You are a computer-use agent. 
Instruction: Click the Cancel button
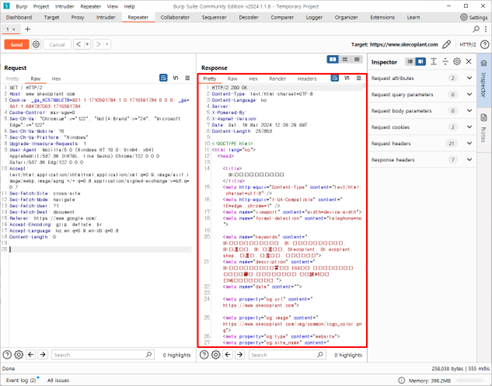tap(57, 44)
